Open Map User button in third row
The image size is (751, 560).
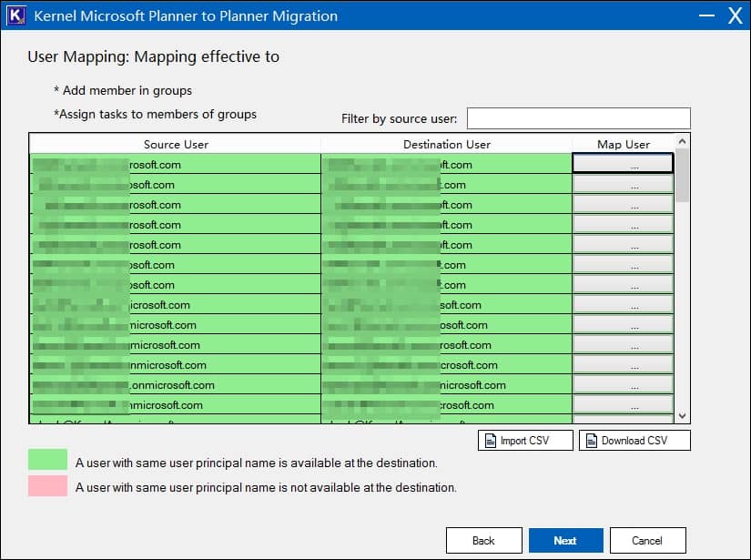tap(624, 204)
